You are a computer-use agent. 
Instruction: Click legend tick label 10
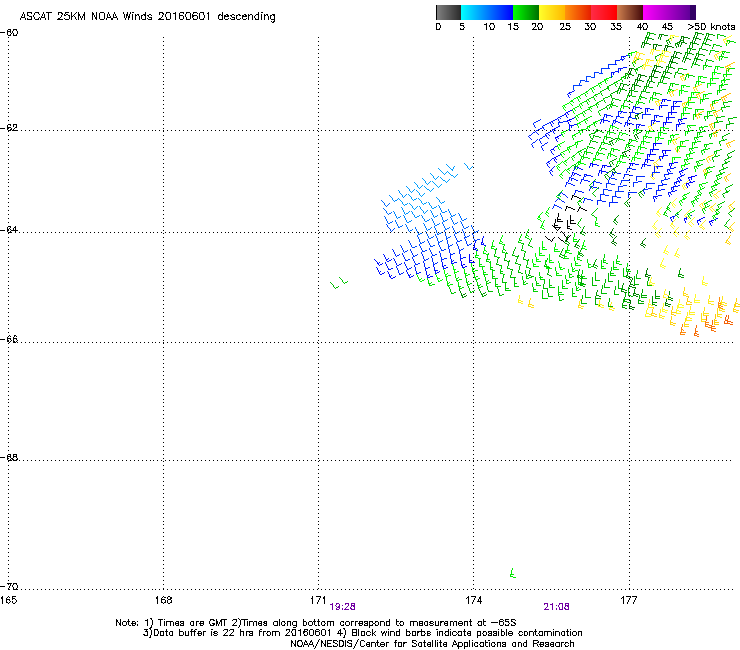489,27
